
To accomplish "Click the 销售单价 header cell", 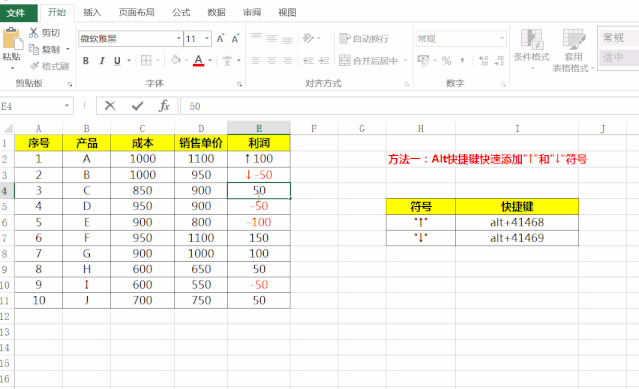I will click(x=201, y=143).
